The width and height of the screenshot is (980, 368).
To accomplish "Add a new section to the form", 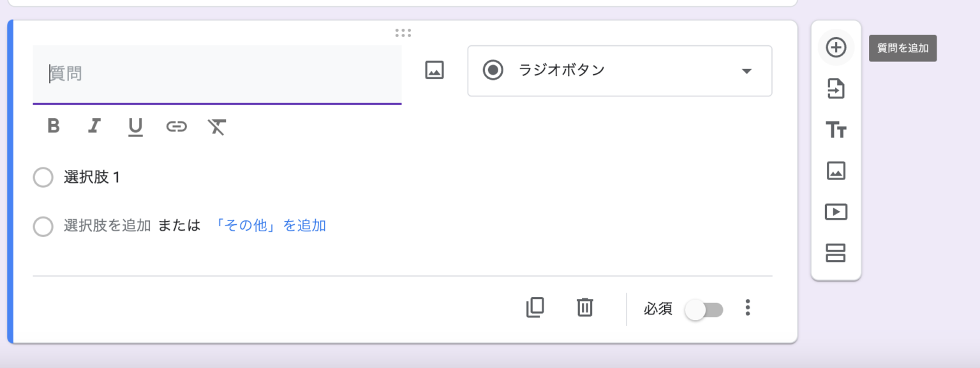I will pyautogui.click(x=836, y=253).
